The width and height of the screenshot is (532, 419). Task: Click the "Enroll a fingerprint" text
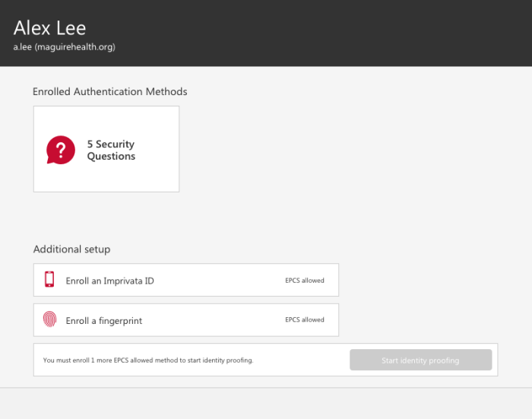pos(103,321)
